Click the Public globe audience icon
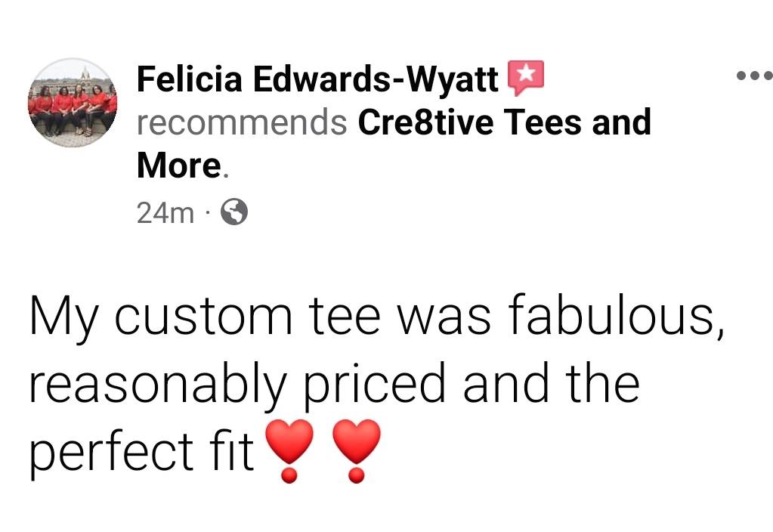 234,215
